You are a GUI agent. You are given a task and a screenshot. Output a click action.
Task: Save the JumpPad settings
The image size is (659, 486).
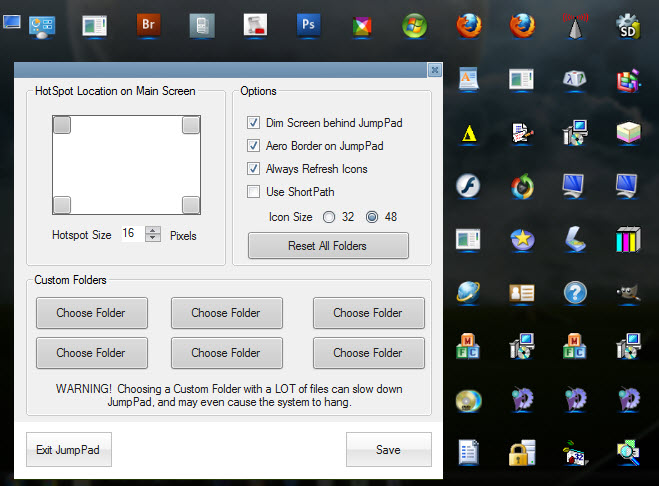(x=389, y=450)
